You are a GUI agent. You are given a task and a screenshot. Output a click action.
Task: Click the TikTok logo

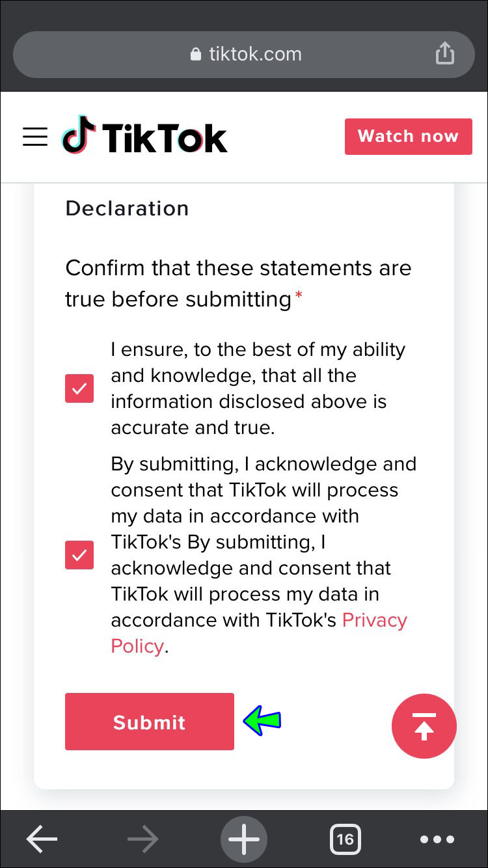pyautogui.click(x=144, y=136)
